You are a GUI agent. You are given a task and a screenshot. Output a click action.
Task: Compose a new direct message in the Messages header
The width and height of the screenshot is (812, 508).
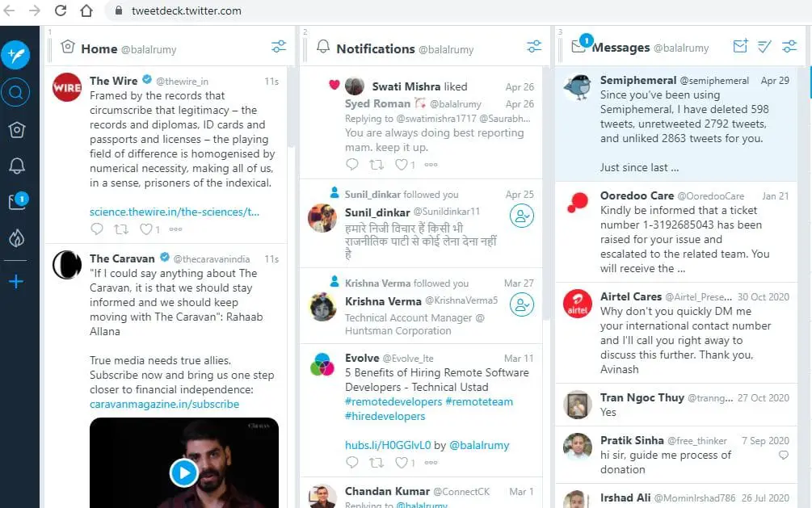pos(741,46)
